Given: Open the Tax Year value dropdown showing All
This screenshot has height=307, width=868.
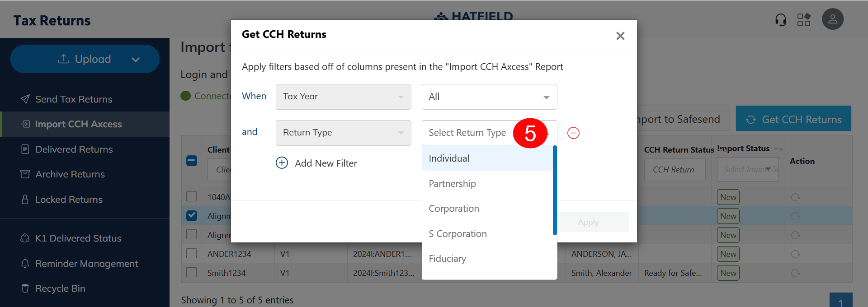Looking at the screenshot, I should (x=489, y=97).
